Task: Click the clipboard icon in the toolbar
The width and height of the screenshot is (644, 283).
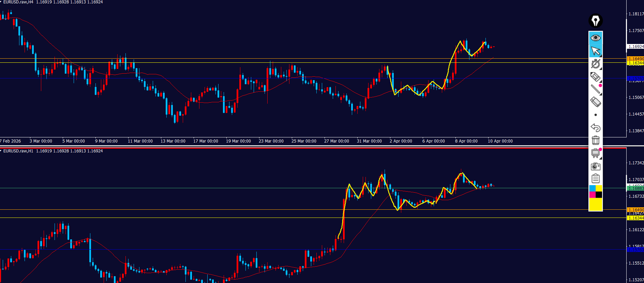Action: click(x=596, y=179)
